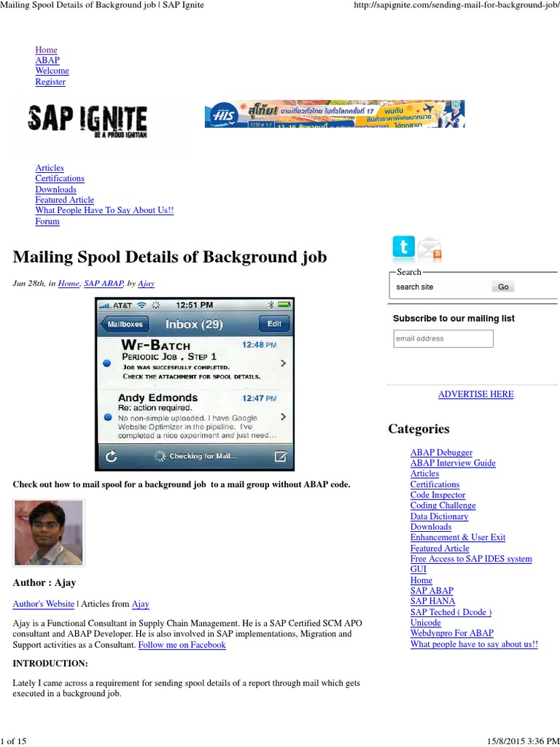Screen dimensions: 560x747
Task: Open the GUI category
Action: tap(419, 569)
